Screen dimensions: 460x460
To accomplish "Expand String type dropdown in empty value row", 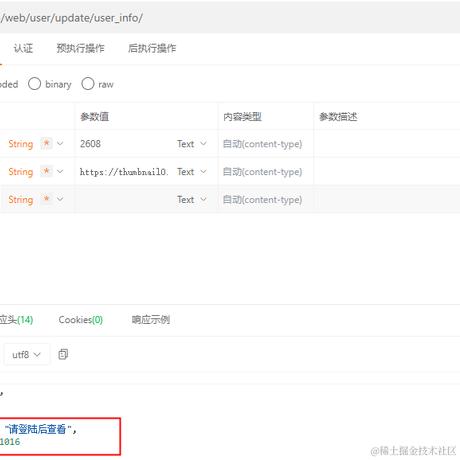I will point(60,199).
